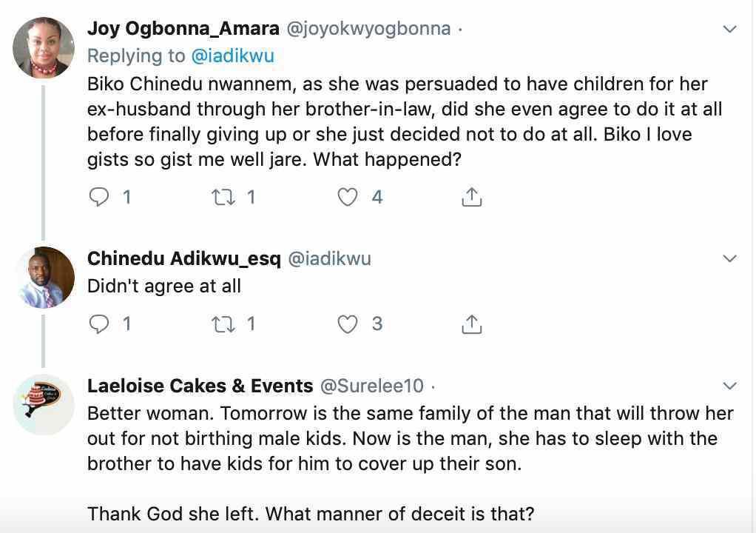The width and height of the screenshot is (756, 533).
Task: Open the options chevron on Joy's tweet
Action: pos(730,30)
